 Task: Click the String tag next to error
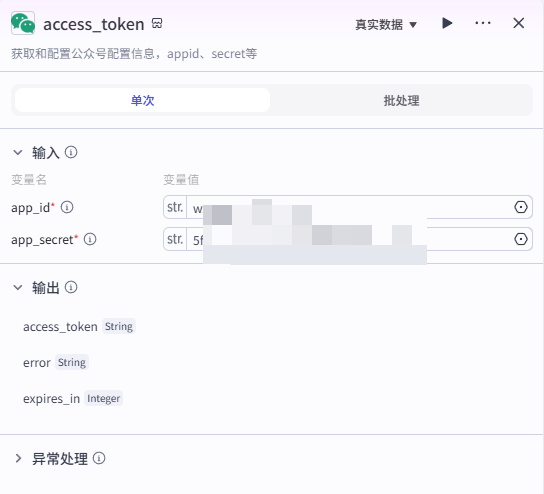tap(72, 363)
